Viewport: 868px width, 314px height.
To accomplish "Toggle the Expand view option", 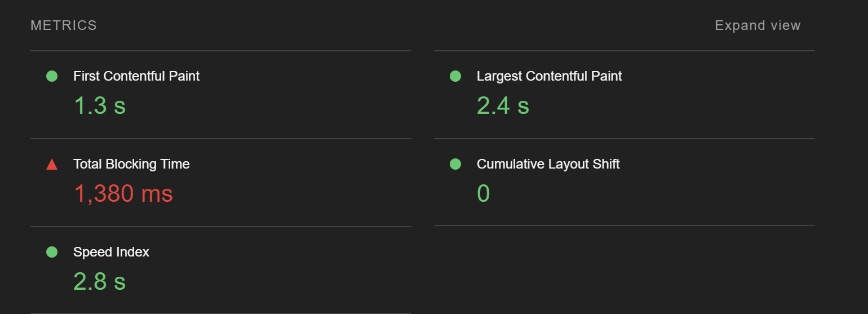I will pyautogui.click(x=758, y=25).
